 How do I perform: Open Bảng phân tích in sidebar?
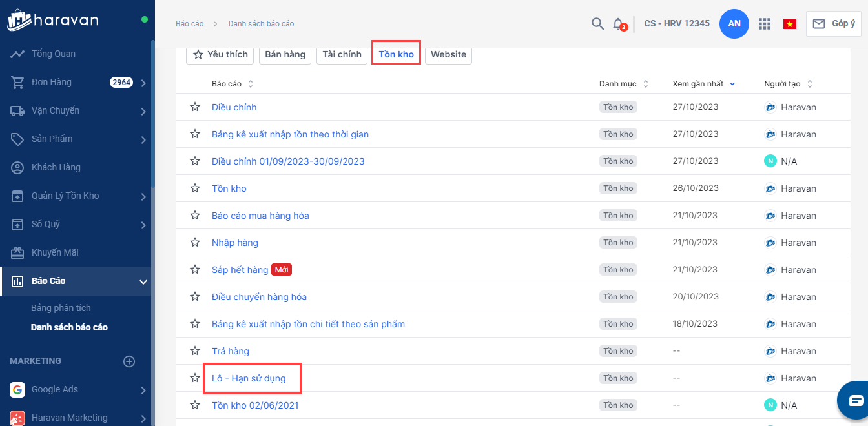61,308
